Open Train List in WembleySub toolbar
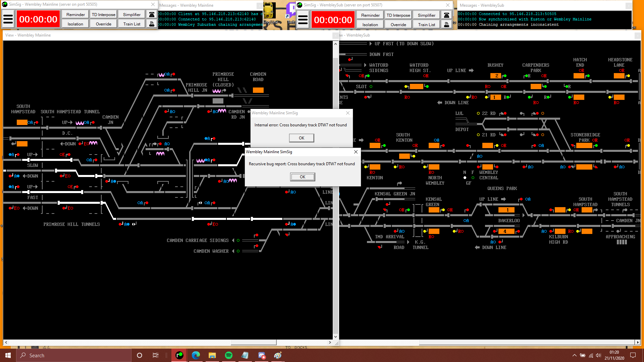The height and width of the screenshot is (362, 644). click(427, 24)
